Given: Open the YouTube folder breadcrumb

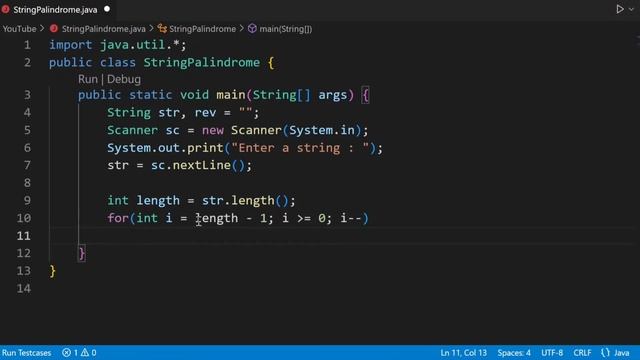Looking at the screenshot, I should pos(19,29).
